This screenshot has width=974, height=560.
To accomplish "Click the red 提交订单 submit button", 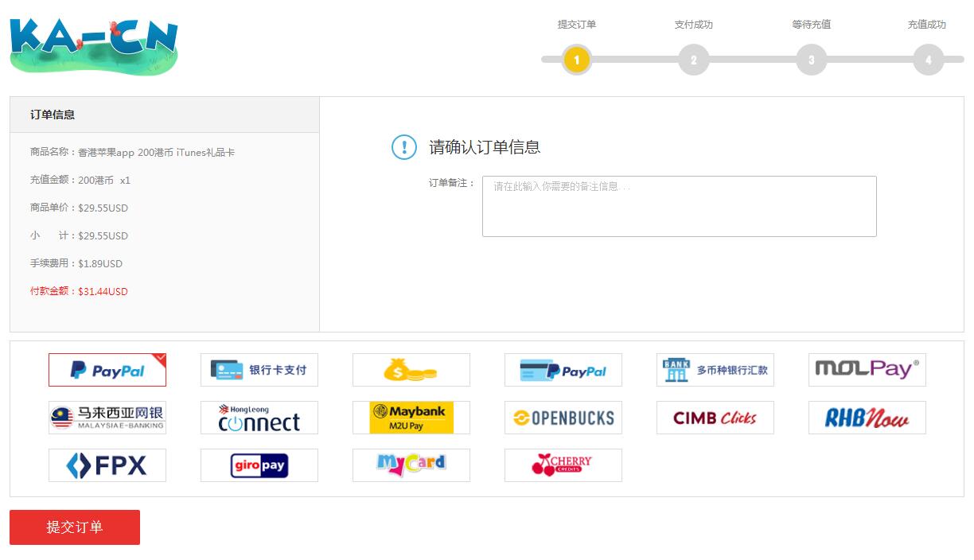I will pos(75,527).
